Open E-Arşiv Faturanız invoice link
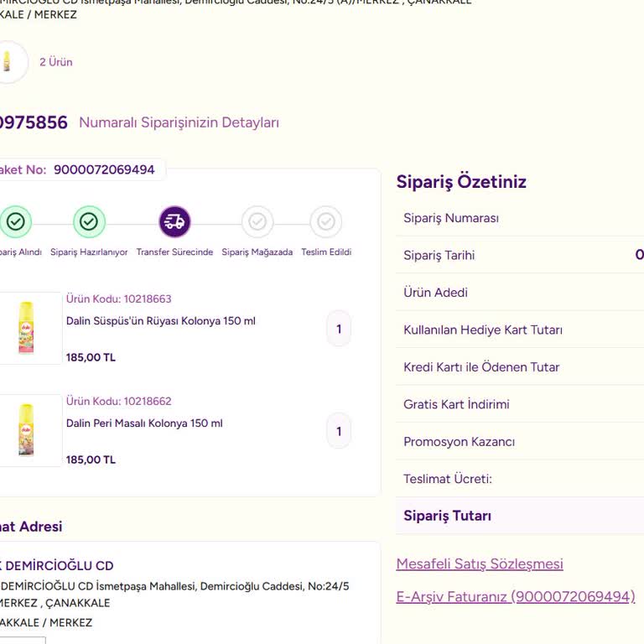 [x=516, y=596]
